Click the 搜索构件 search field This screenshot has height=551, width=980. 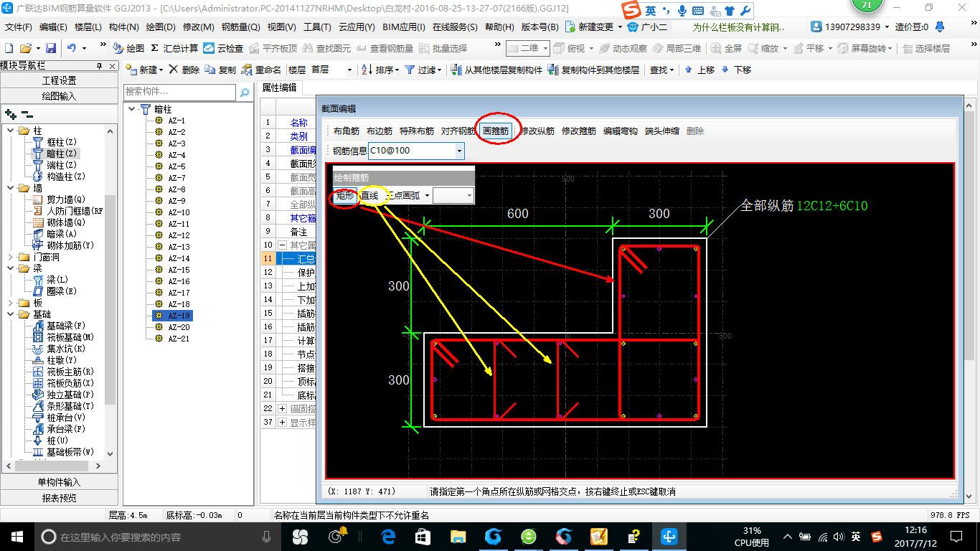[179, 92]
